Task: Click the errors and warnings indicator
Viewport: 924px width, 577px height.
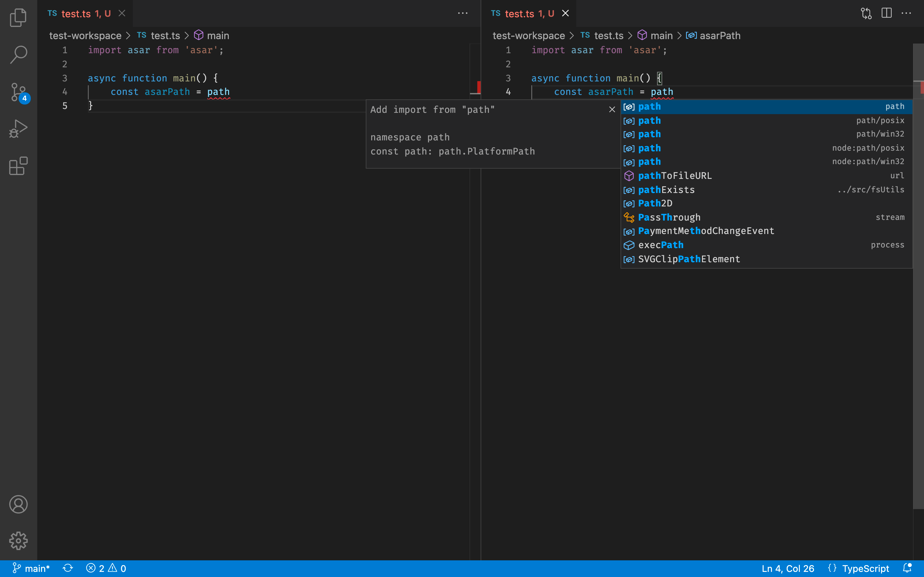Action: pyautogui.click(x=106, y=568)
